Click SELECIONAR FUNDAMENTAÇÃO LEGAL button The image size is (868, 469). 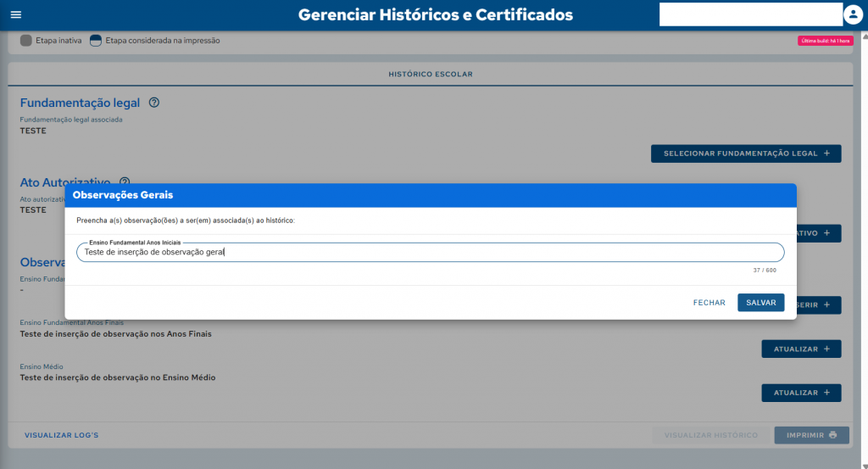pos(746,154)
